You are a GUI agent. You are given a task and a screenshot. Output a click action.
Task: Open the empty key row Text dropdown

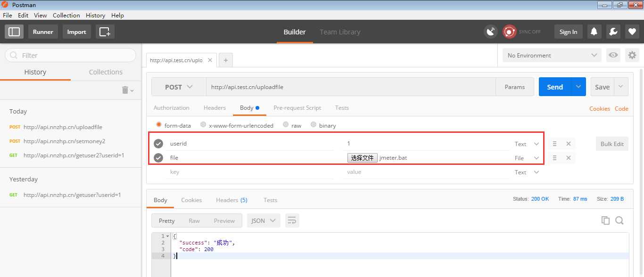tap(527, 172)
